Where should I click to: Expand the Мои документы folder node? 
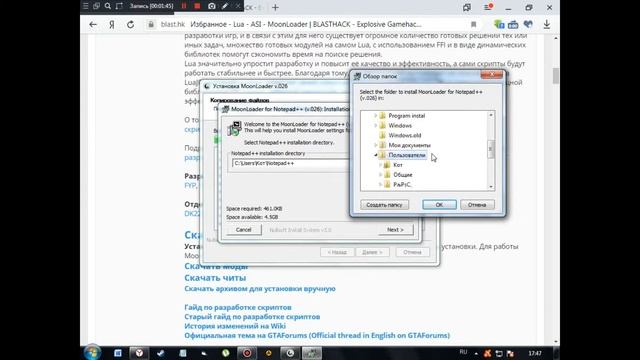[376, 145]
